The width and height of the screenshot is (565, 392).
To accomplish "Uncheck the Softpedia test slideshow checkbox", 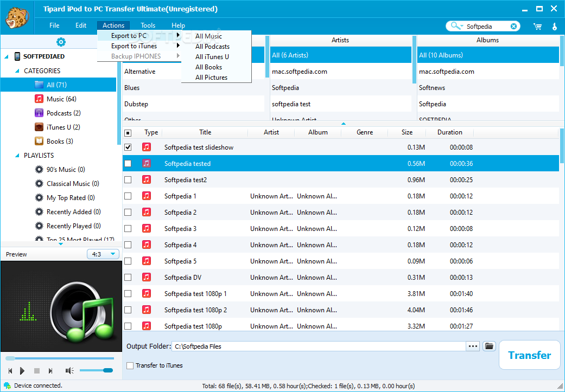I will coord(128,147).
